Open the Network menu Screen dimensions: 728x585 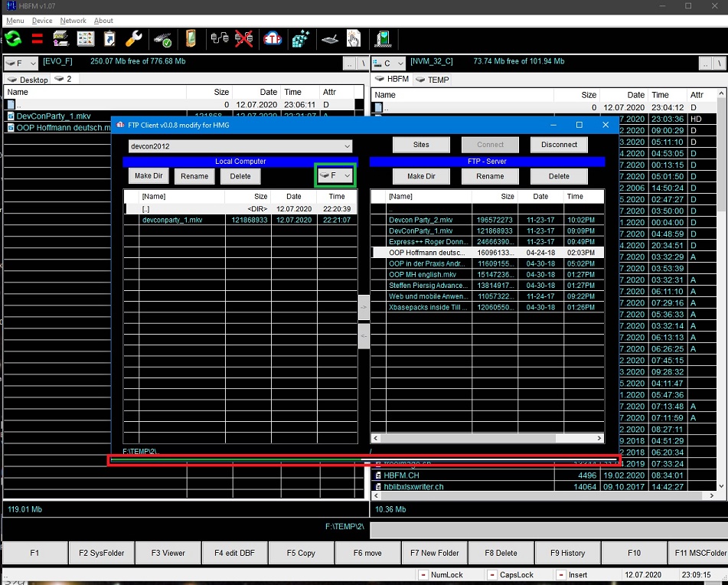(x=73, y=21)
